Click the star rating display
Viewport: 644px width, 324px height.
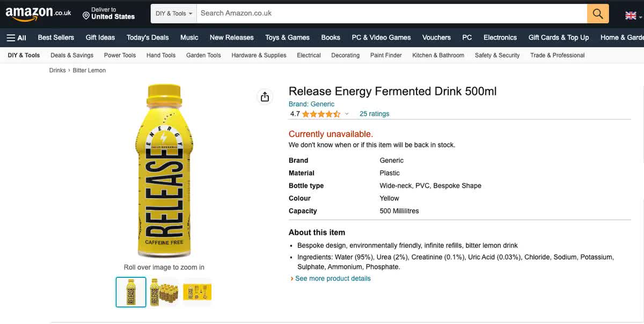point(321,114)
